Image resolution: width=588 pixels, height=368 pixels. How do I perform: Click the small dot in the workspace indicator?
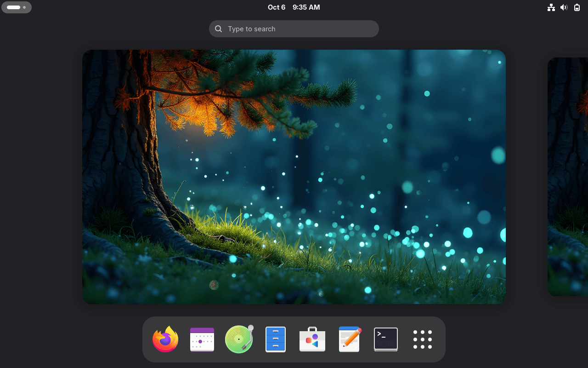click(24, 7)
